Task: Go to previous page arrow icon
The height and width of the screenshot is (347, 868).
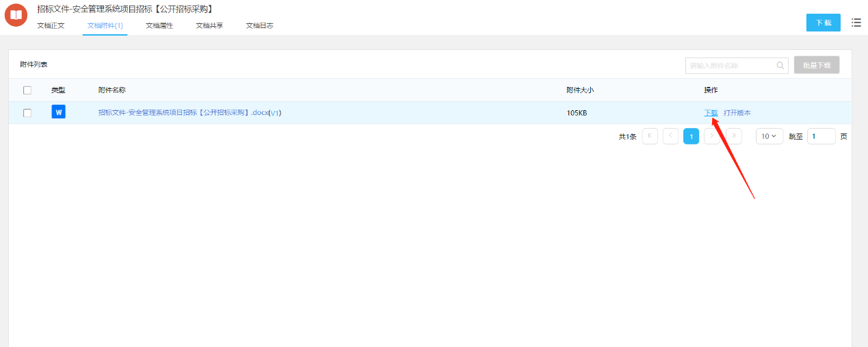Action: 670,136
